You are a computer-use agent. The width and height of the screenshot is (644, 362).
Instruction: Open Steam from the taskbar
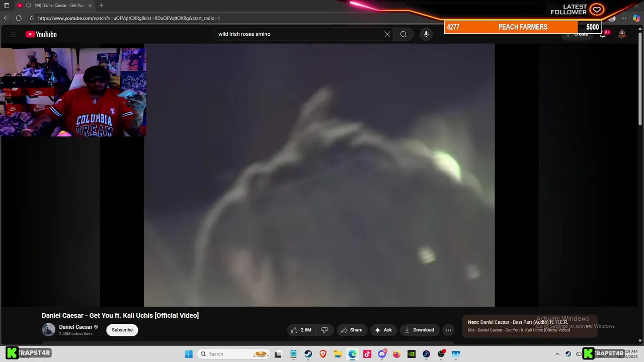(308, 354)
